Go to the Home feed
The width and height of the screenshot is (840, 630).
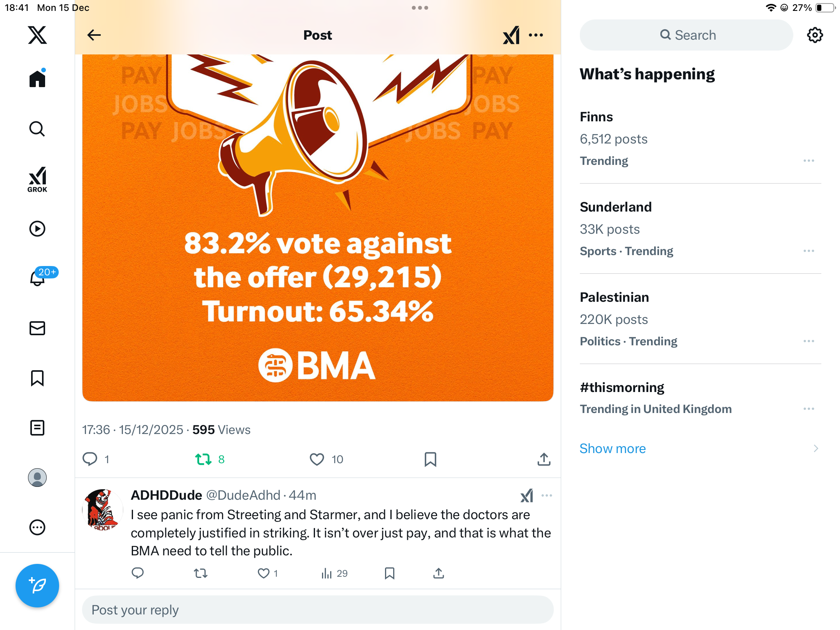(x=37, y=79)
